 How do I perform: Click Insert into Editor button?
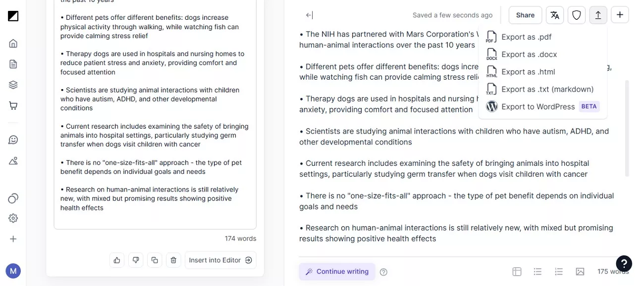pyautogui.click(x=220, y=260)
